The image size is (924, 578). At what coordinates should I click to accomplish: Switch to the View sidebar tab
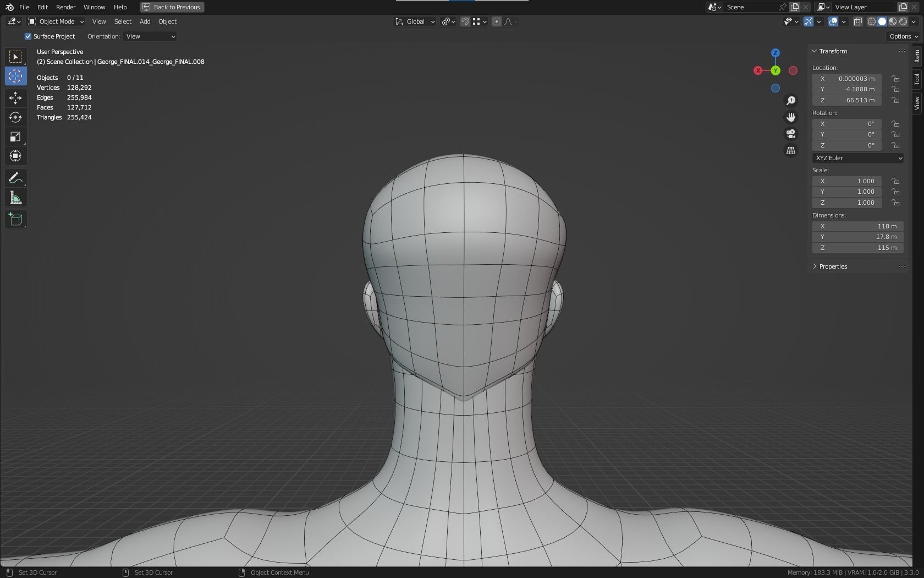[917, 103]
